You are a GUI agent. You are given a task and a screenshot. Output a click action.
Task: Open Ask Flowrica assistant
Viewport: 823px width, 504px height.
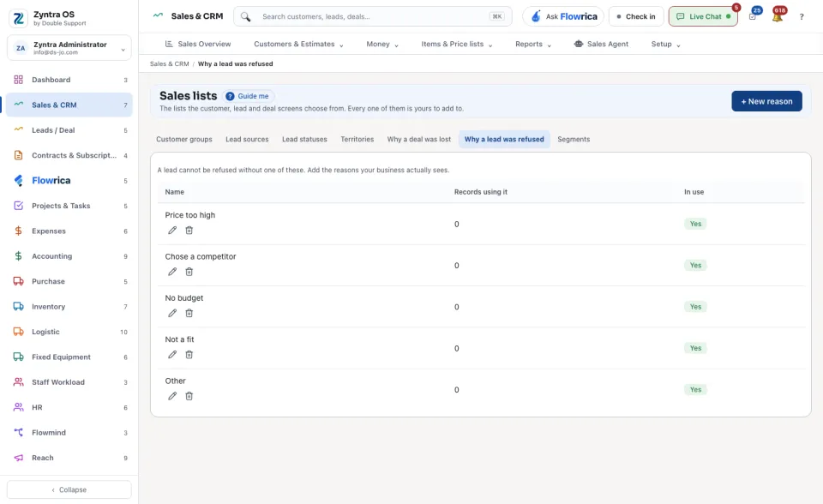pyautogui.click(x=563, y=17)
